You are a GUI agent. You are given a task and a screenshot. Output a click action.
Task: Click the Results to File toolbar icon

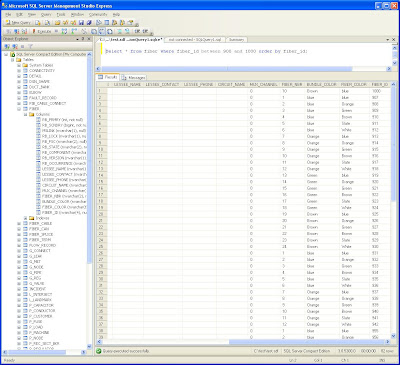point(110,31)
